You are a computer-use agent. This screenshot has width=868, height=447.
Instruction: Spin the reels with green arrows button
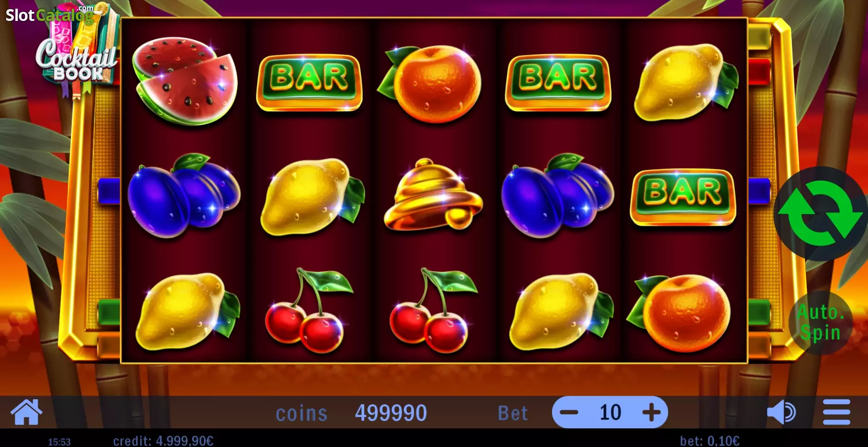click(x=820, y=213)
